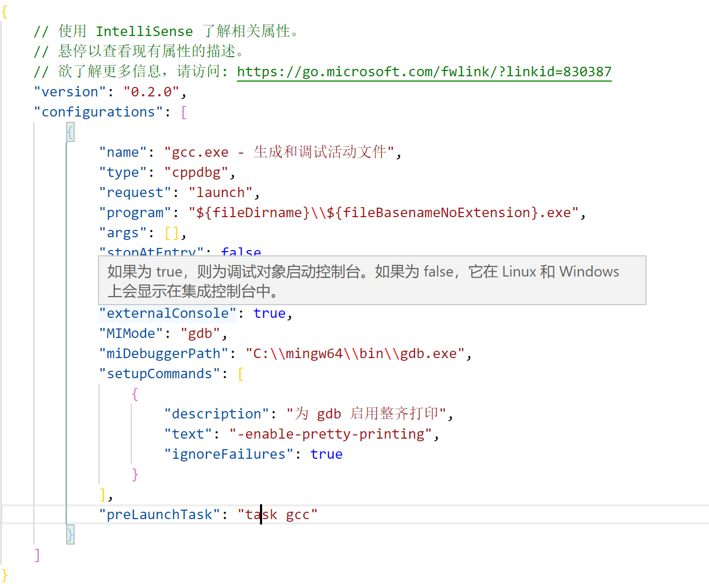This screenshot has width=709, height=588.
Task: Open the go.microsoft.com fwlink hyperlink
Action: point(424,72)
